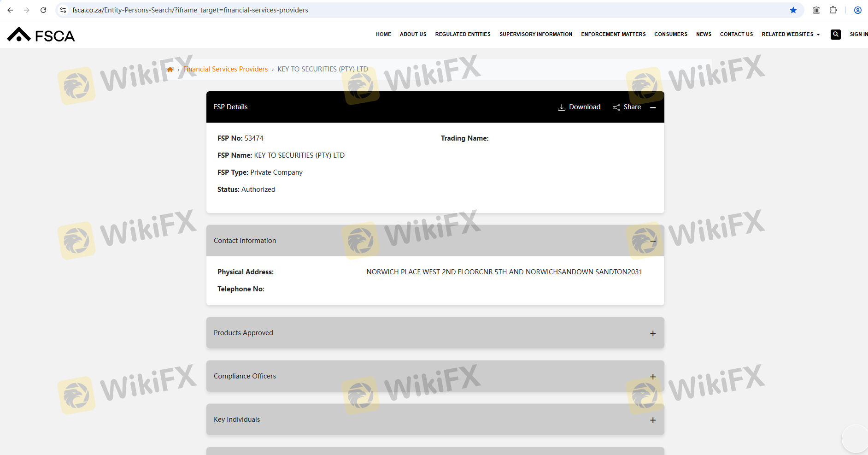Open the Home menu item
This screenshot has height=455, width=868.
tap(383, 34)
